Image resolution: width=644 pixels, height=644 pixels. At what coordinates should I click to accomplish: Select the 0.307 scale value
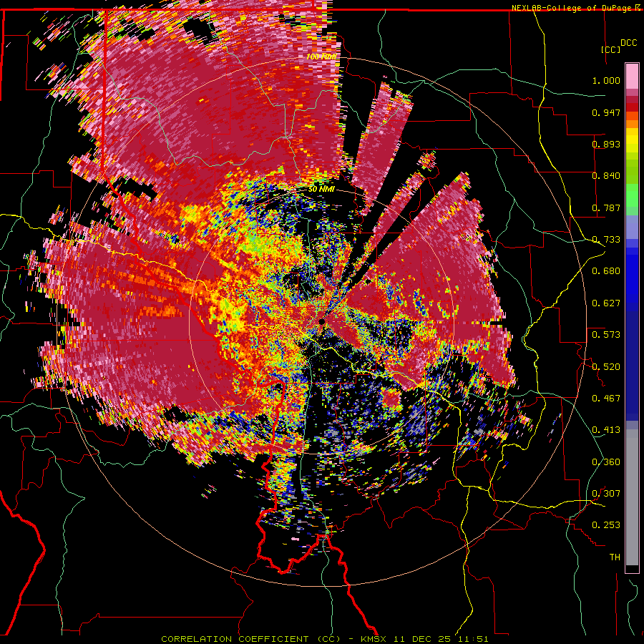606,494
